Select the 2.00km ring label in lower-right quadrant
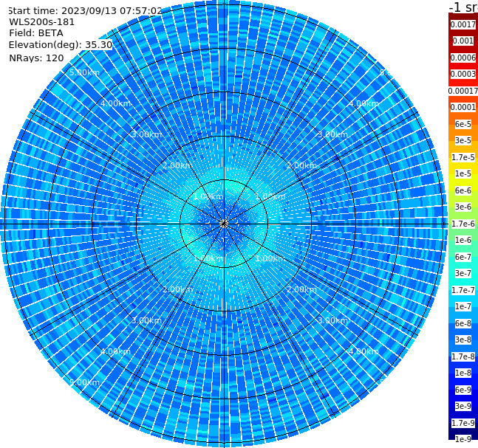 tap(301, 289)
